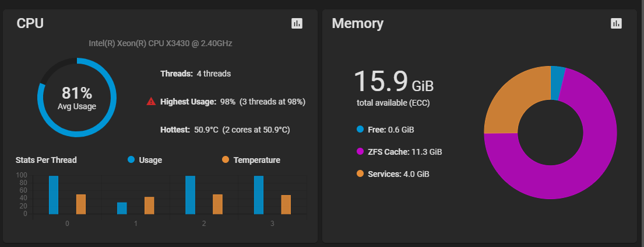Click blue Usage legend dot
Screen dimensions: 644x247
click(131, 159)
